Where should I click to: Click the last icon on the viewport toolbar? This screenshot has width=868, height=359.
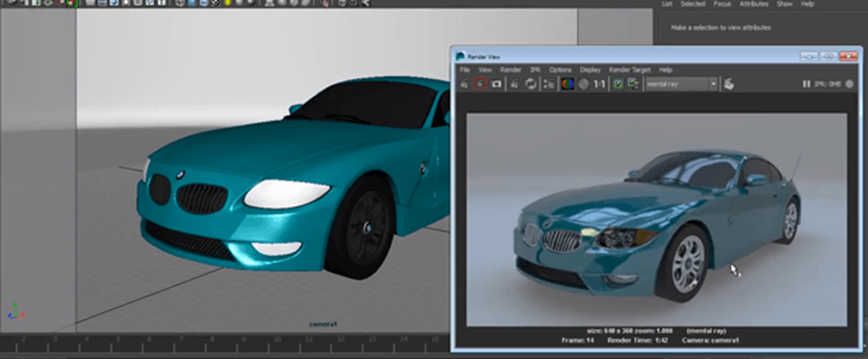click(366, 3)
